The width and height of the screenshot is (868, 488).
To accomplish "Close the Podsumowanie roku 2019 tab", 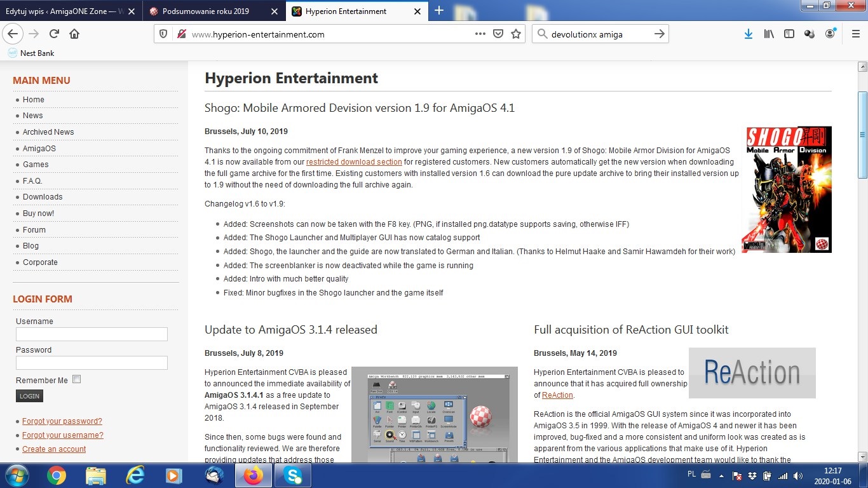I will pyautogui.click(x=275, y=11).
